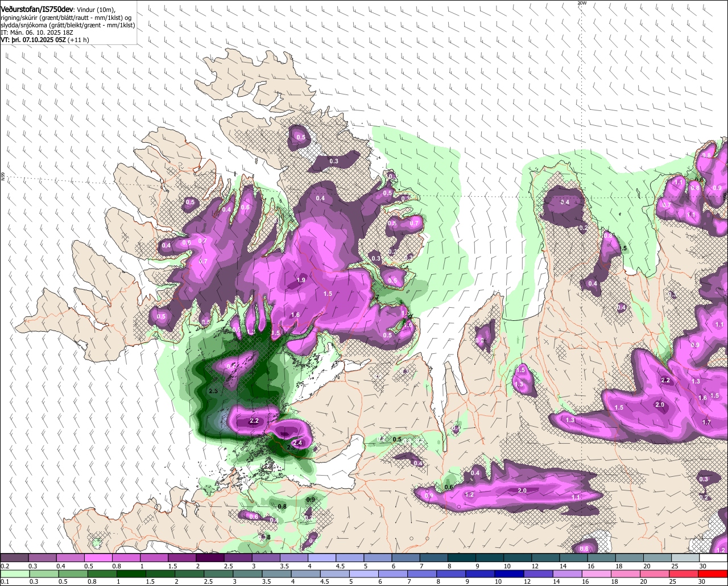Click the Veðurstofan/IS750dev map title
This screenshot has width=728, height=586.
click(37, 9)
